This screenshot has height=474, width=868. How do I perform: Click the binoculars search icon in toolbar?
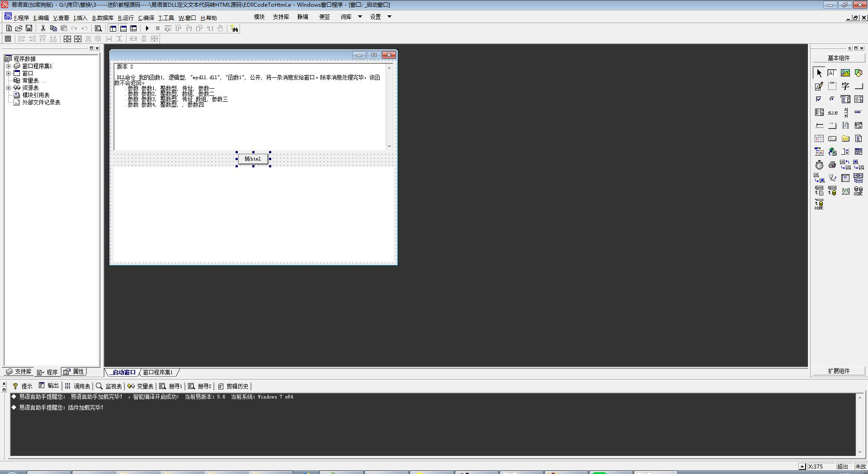coord(234,28)
